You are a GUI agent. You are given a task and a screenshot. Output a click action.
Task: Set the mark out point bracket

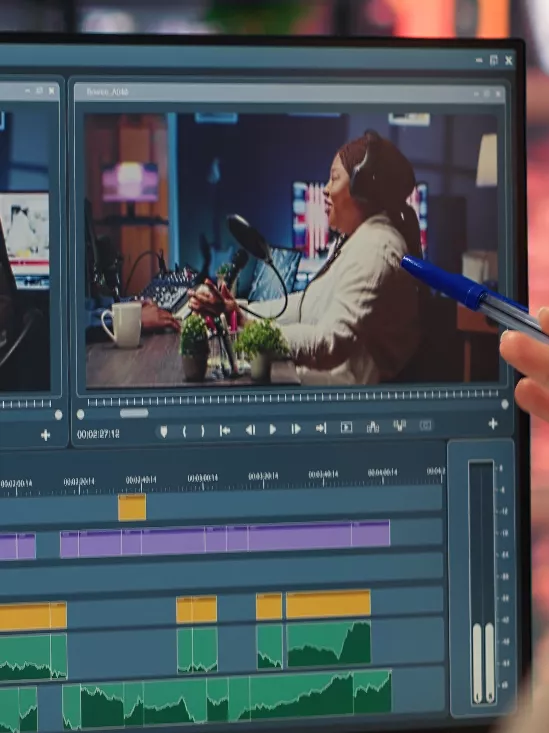202,431
